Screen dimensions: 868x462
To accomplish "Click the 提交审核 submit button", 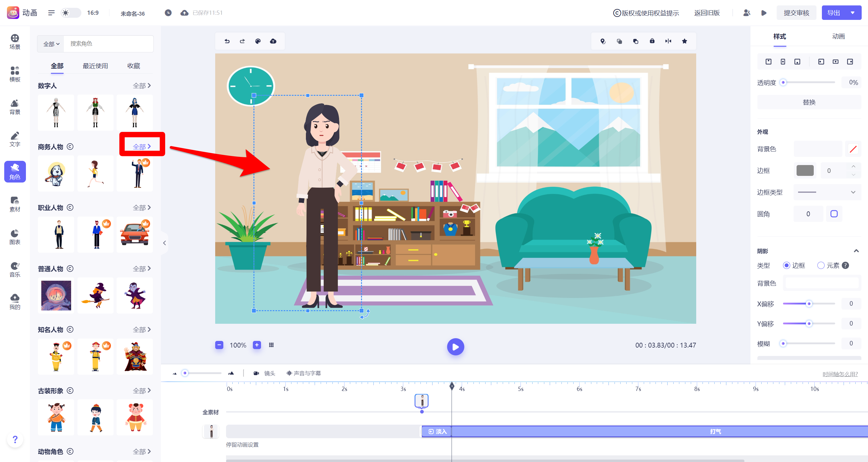I will 796,13.
